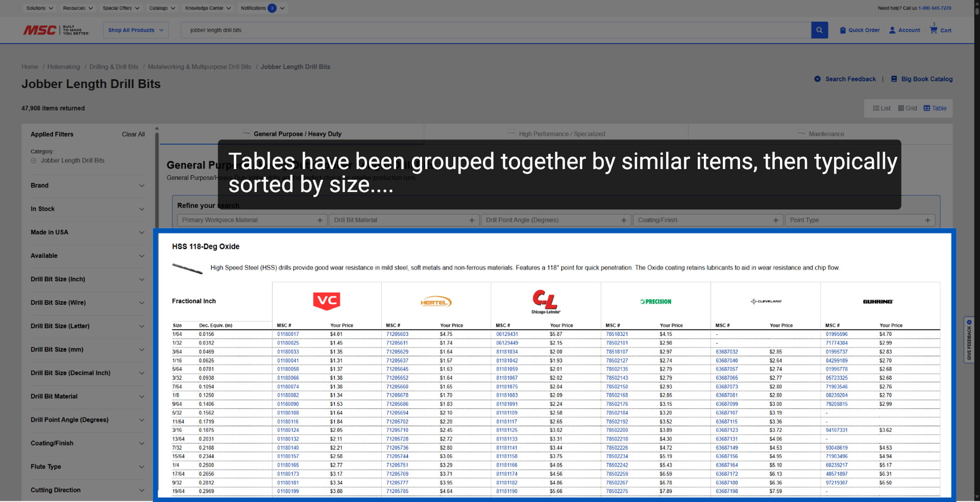The width and height of the screenshot is (980, 502).
Task: Open MSC item 06129431
Action: tap(507, 334)
